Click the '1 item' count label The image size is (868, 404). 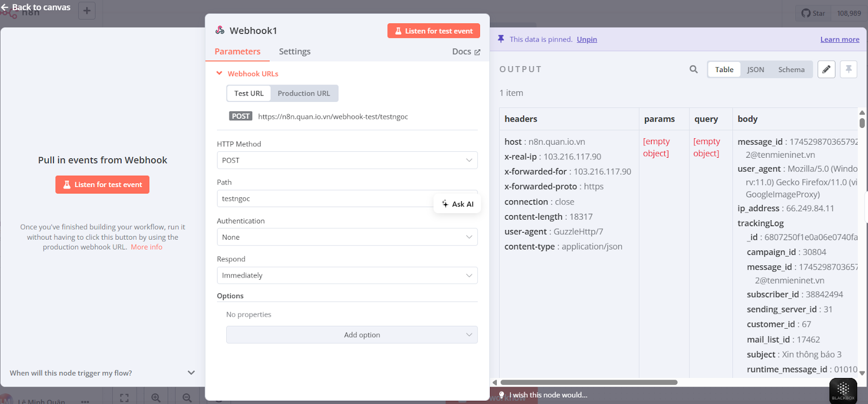[512, 93]
